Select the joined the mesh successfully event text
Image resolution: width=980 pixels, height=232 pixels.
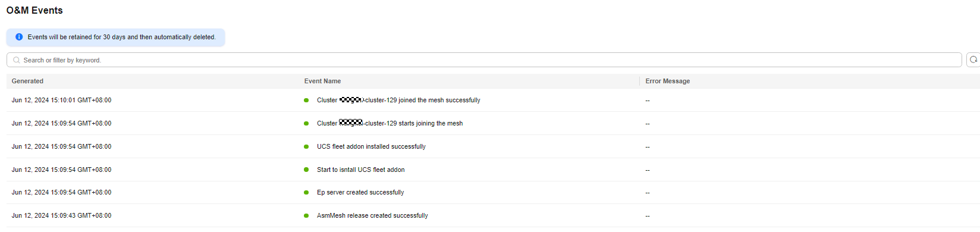point(398,100)
